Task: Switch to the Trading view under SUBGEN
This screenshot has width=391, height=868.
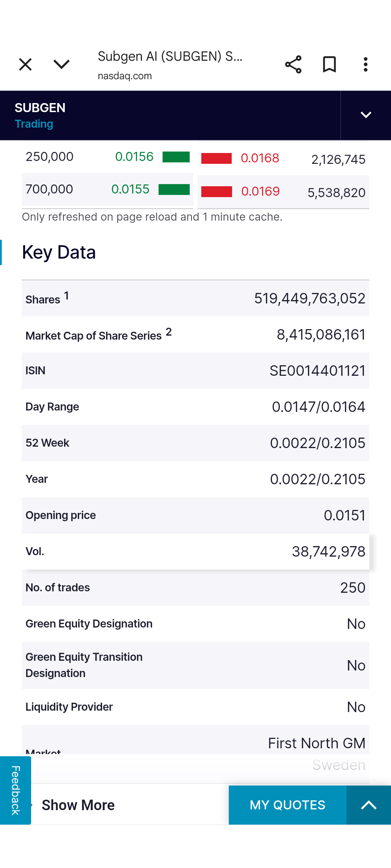Action: tap(34, 124)
